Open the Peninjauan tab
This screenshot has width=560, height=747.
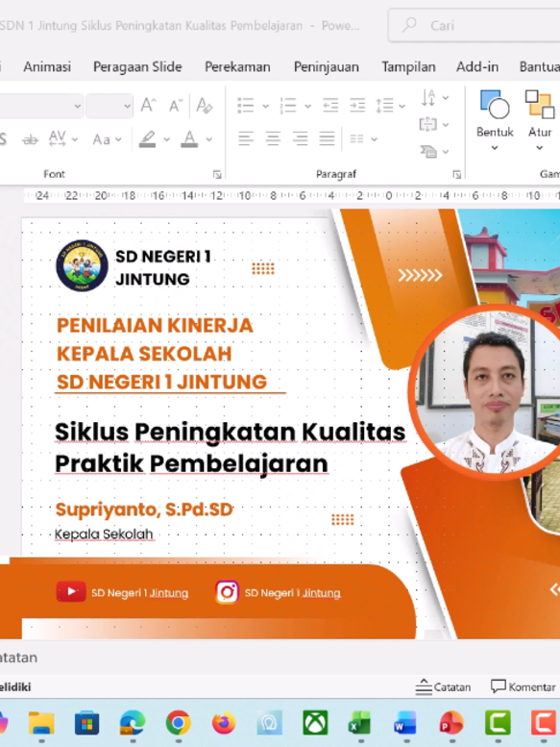pyautogui.click(x=327, y=66)
